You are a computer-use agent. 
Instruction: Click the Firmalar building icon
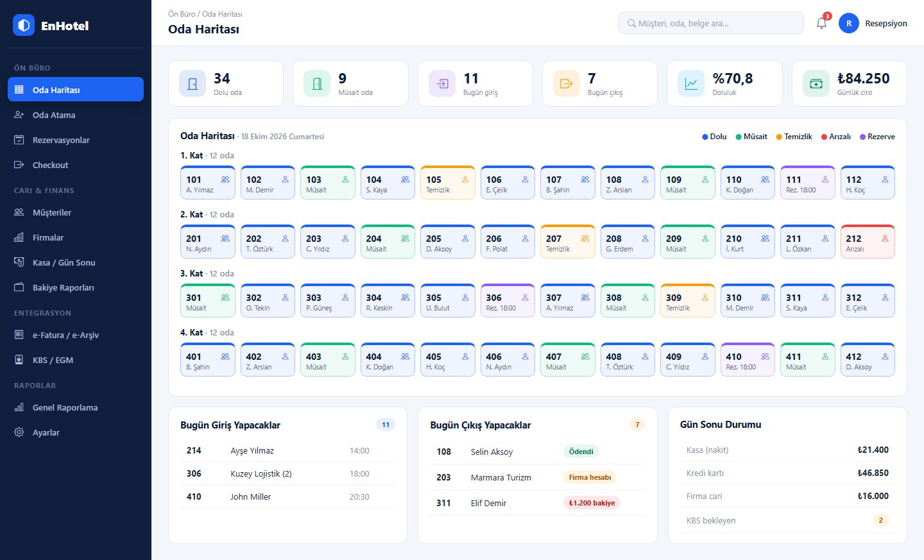pos(19,237)
